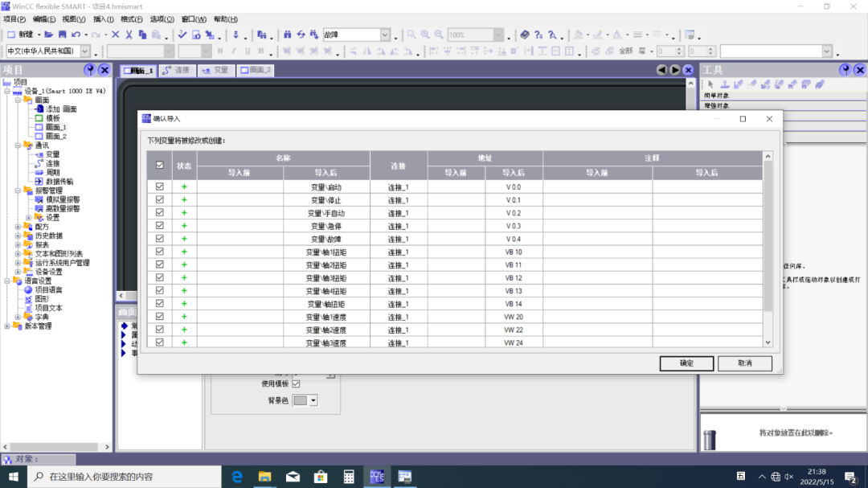Select 离散量报警 in project tree
Image resolution: width=868 pixels, height=488 pixels.
click(63, 209)
